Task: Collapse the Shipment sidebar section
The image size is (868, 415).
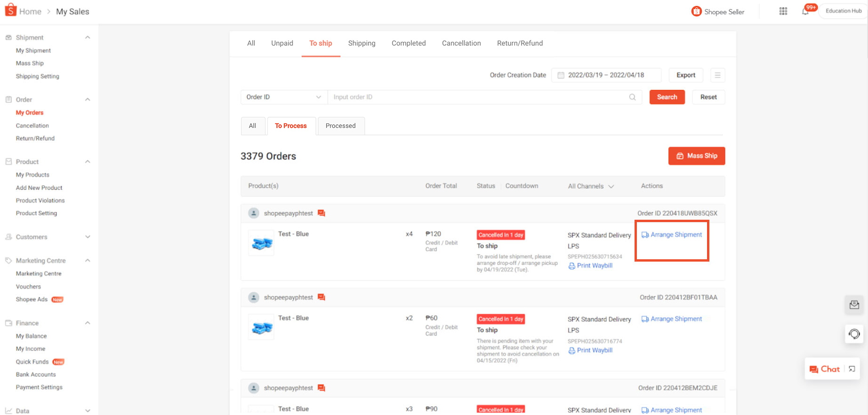Action: pyautogui.click(x=88, y=38)
